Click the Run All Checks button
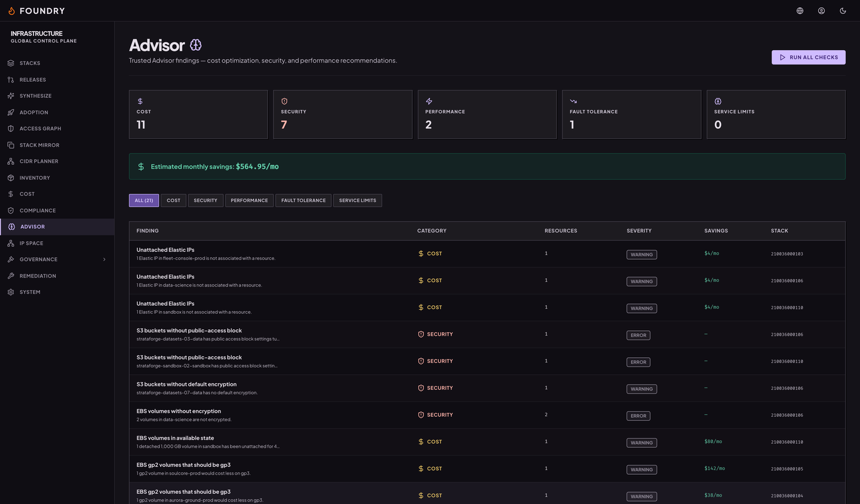Image resolution: width=860 pixels, height=504 pixels. tap(809, 57)
